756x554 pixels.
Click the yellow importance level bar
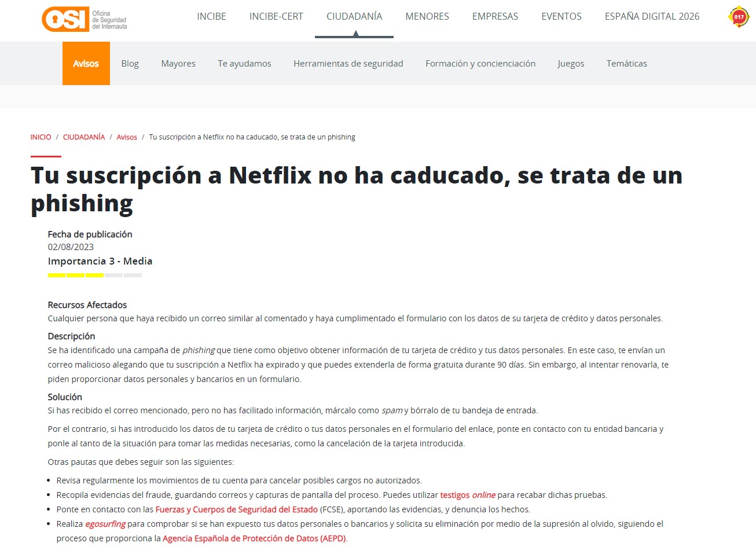point(95,276)
